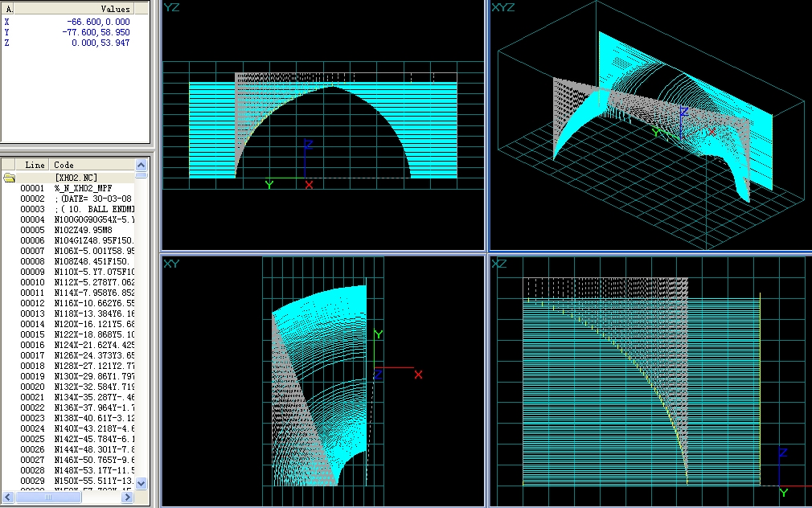Image resolution: width=812 pixels, height=508 pixels.
Task: Select the Z axis row with 0.000, 53.947
Action: (x=68, y=43)
